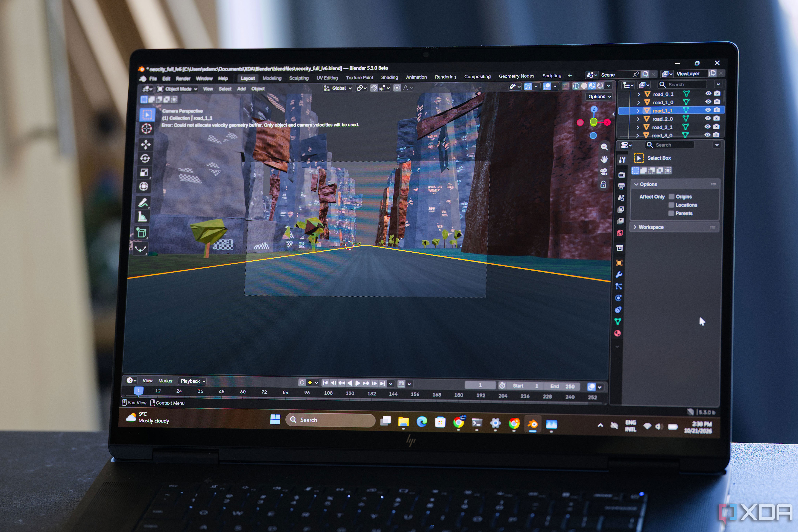Switch to the Geometry Nodes workspace tab
798x532 pixels.
pyautogui.click(x=516, y=76)
